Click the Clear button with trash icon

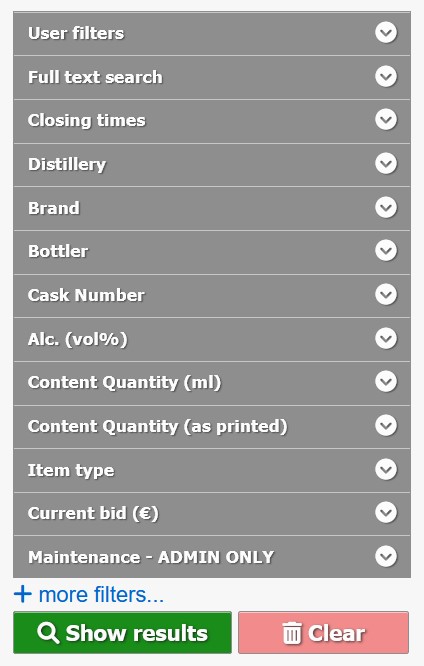pos(323,632)
